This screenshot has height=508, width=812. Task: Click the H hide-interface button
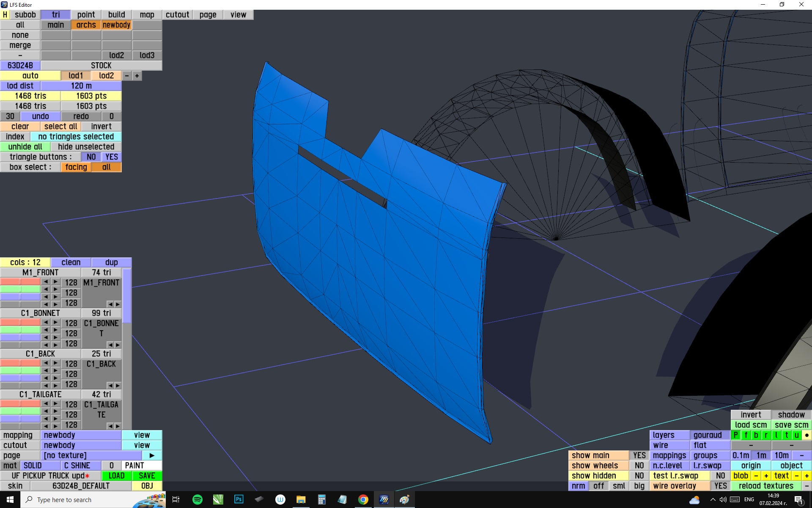pyautogui.click(x=5, y=15)
